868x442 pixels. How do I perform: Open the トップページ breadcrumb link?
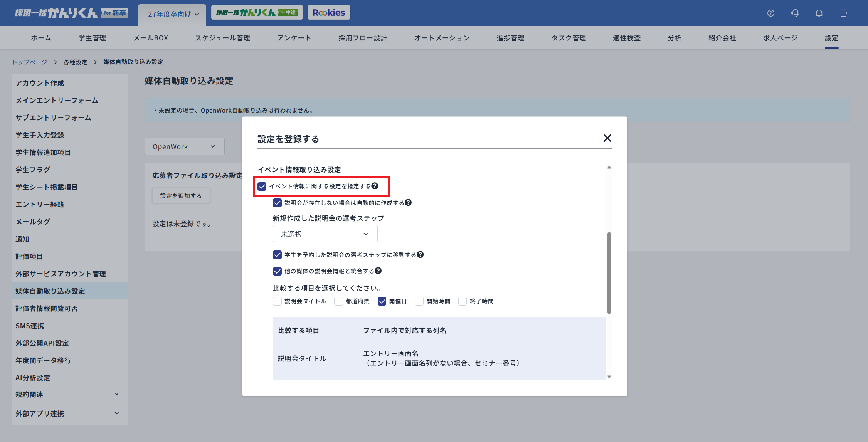(x=30, y=62)
